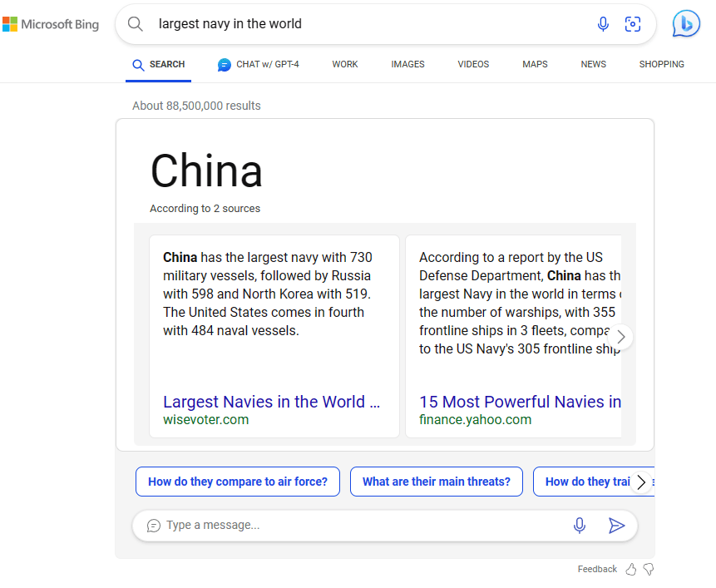The height and width of the screenshot is (588, 716).
Task: Click the "Type a message" input field
Action: pos(358,525)
